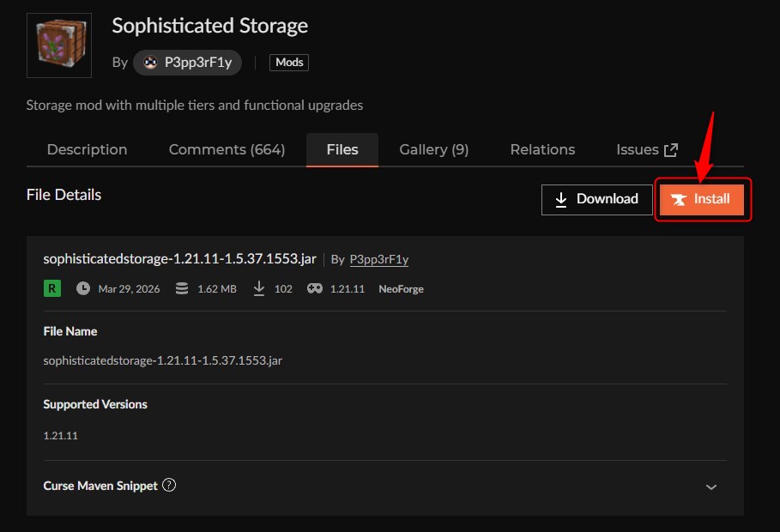Image resolution: width=780 pixels, height=532 pixels.
Task: Select the Relations tab
Action: [x=541, y=149]
